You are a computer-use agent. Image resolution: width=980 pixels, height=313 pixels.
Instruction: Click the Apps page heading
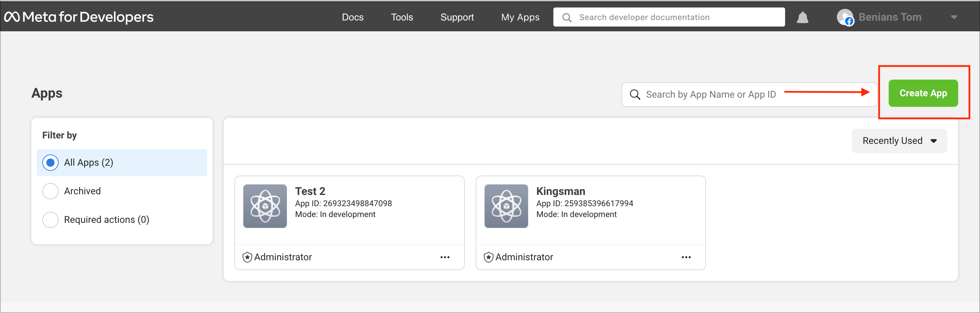[x=47, y=93]
